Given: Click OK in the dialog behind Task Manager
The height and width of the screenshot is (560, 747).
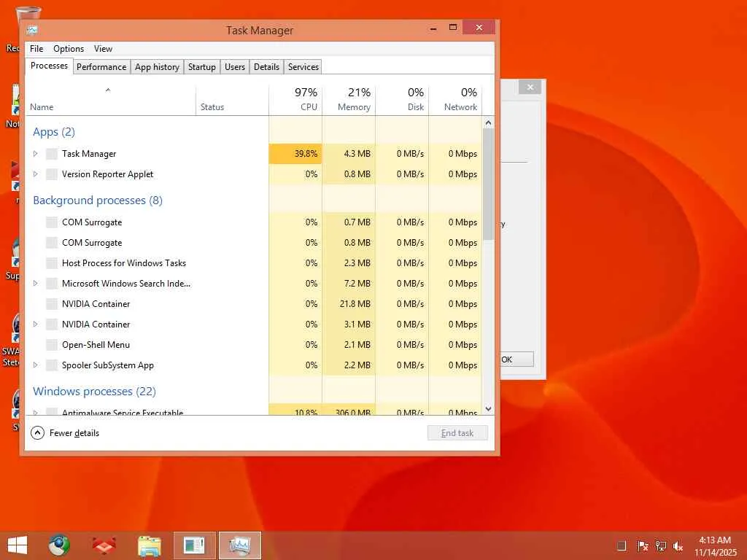Looking at the screenshot, I should 516,359.
